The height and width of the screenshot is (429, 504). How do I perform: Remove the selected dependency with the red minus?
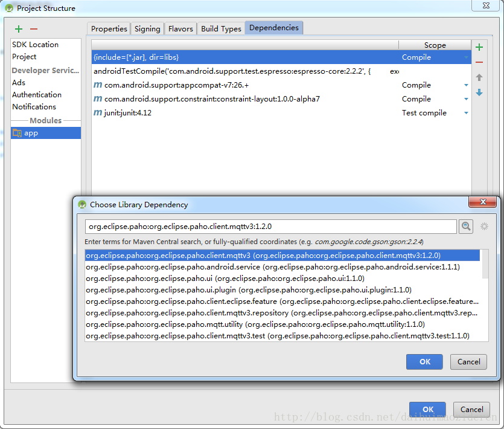pos(479,62)
